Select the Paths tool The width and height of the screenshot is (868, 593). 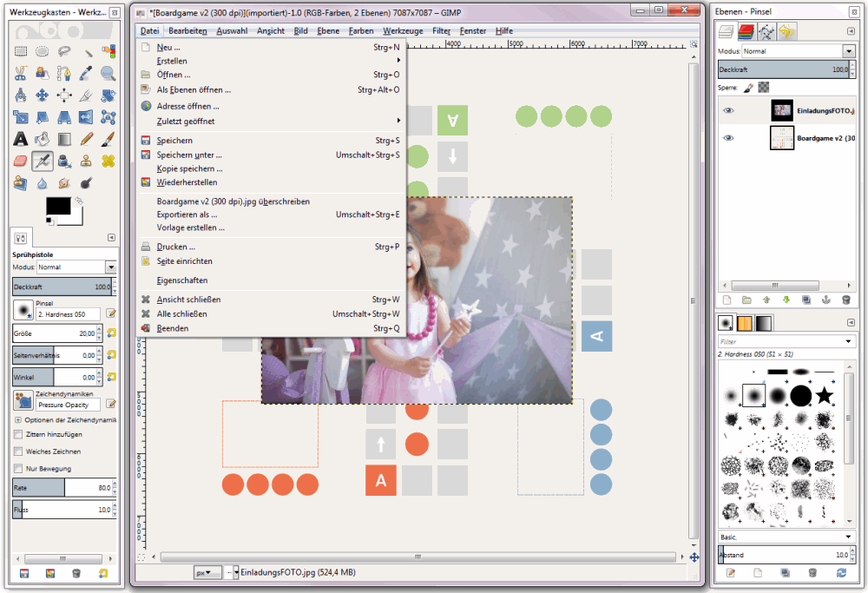pyautogui.click(x=64, y=73)
